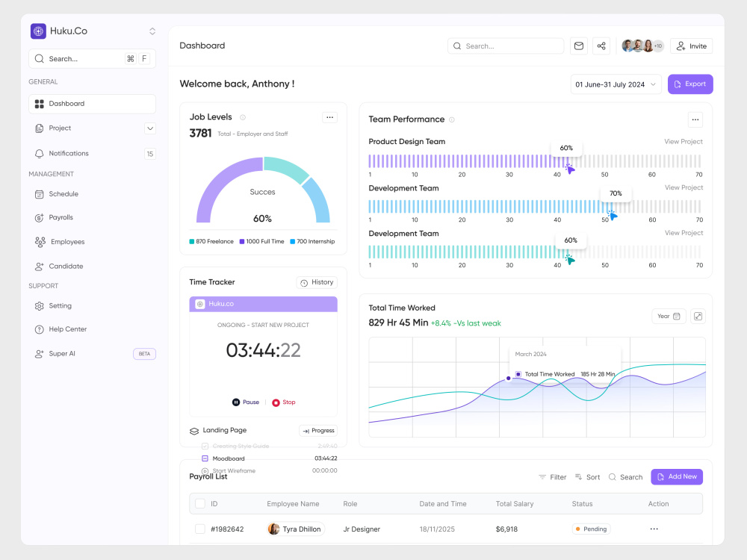Open the Job Levels more options menu
Viewport: 747px width, 560px height.
click(x=329, y=118)
